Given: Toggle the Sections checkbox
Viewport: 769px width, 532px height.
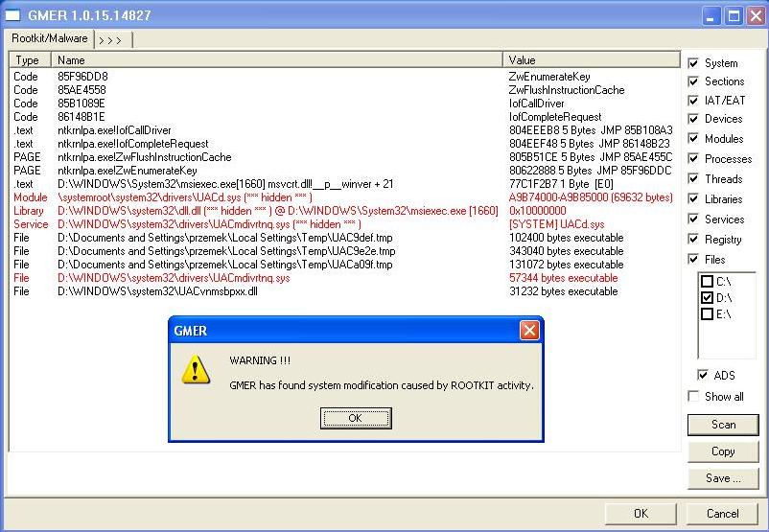Looking at the screenshot, I should (x=693, y=81).
